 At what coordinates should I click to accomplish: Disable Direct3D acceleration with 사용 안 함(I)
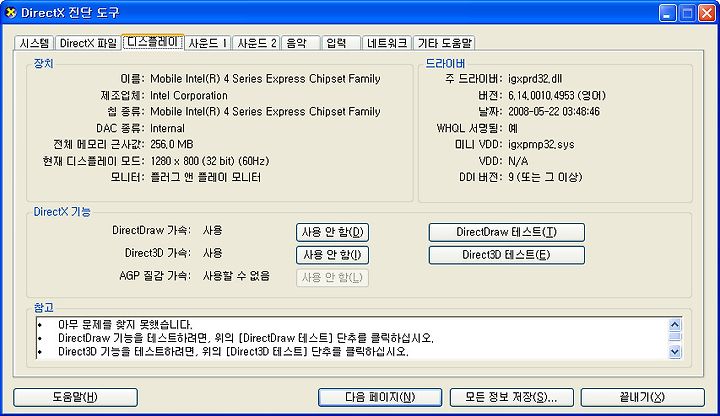click(x=332, y=254)
